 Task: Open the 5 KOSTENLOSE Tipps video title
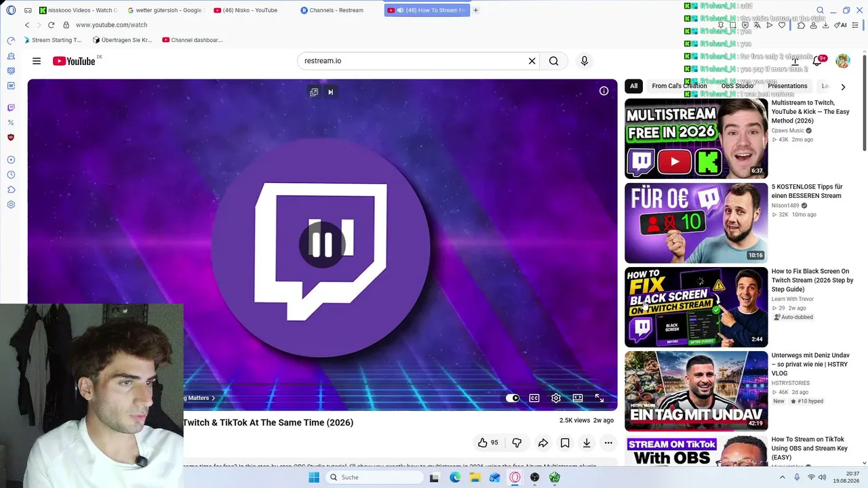(x=807, y=191)
